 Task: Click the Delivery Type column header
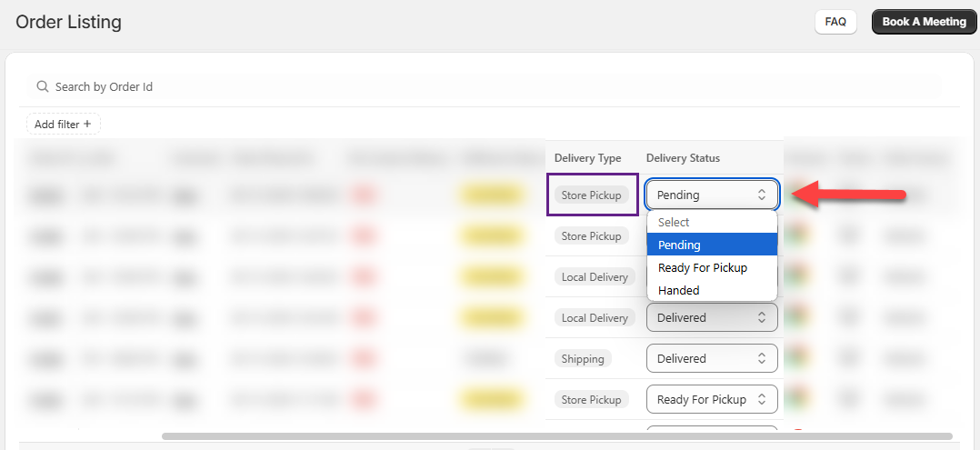(x=587, y=158)
